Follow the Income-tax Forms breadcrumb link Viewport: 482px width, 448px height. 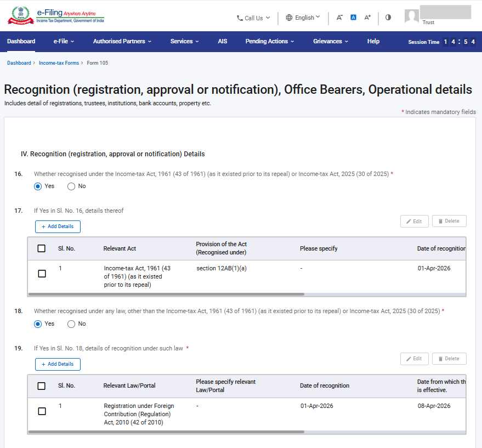(x=59, y=63)
